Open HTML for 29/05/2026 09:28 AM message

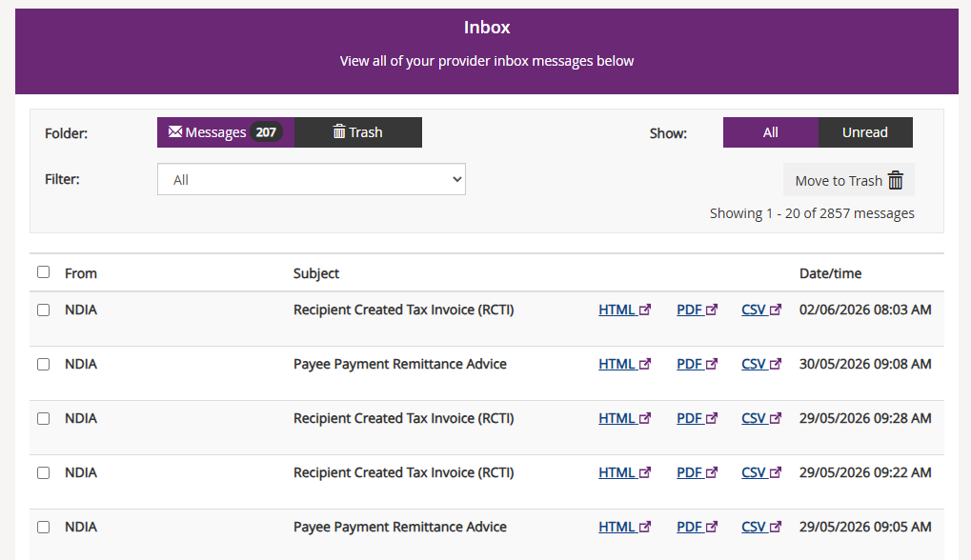point(624,418)
